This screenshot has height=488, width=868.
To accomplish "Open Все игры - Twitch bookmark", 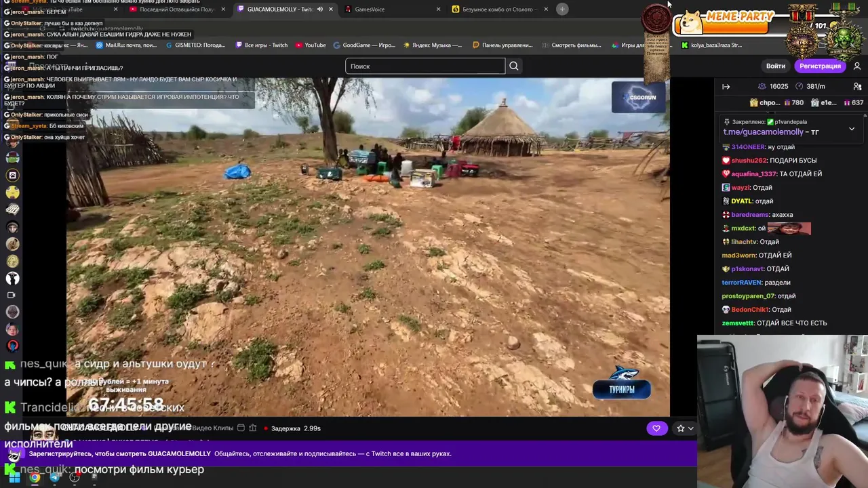I will [261, 45].
